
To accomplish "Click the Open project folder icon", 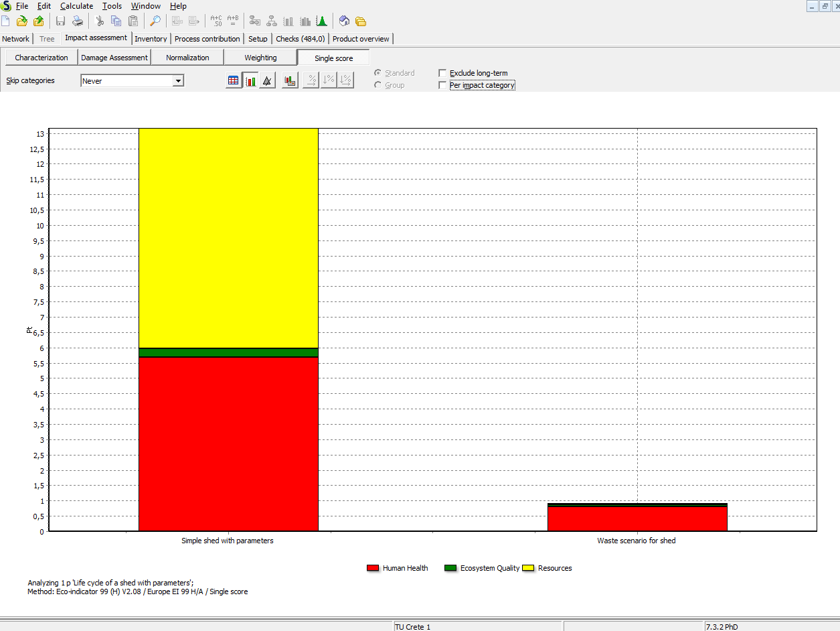I will coord(22,21).
